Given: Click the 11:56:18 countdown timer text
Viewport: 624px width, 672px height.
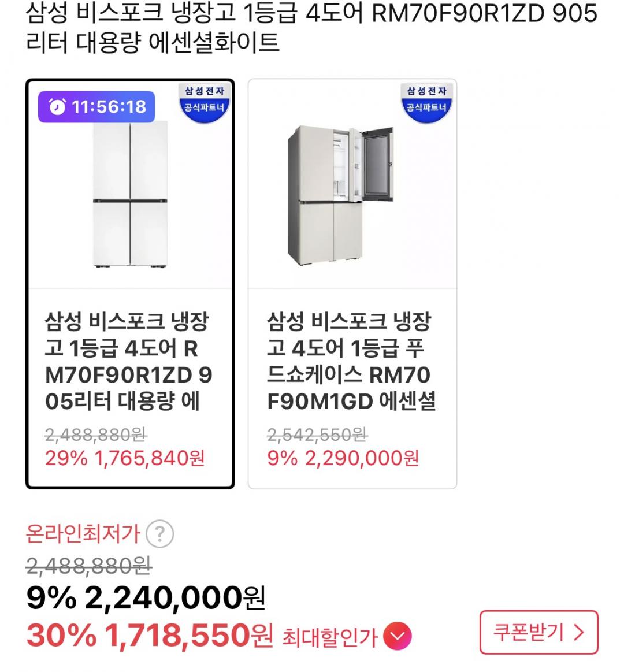Looking at the screenshot, I should (x=109, y=107).
